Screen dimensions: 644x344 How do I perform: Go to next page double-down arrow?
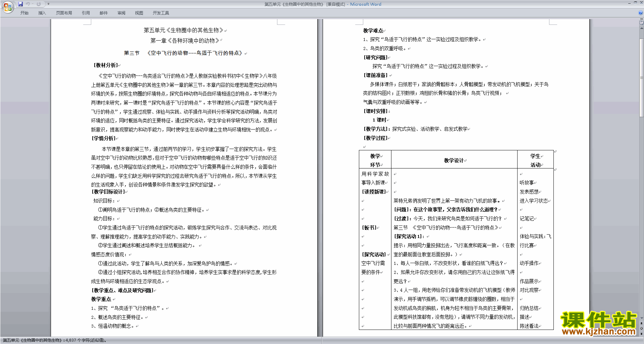[641, 334]
